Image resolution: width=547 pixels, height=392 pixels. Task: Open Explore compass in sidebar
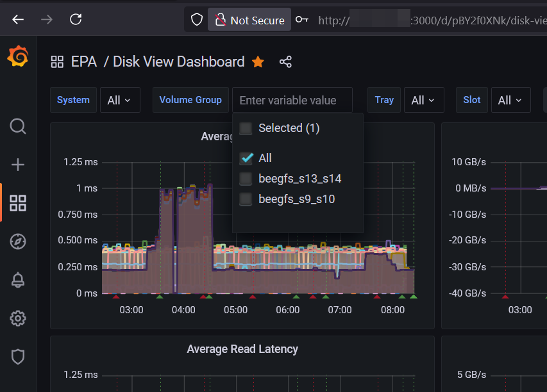[18, 241]
